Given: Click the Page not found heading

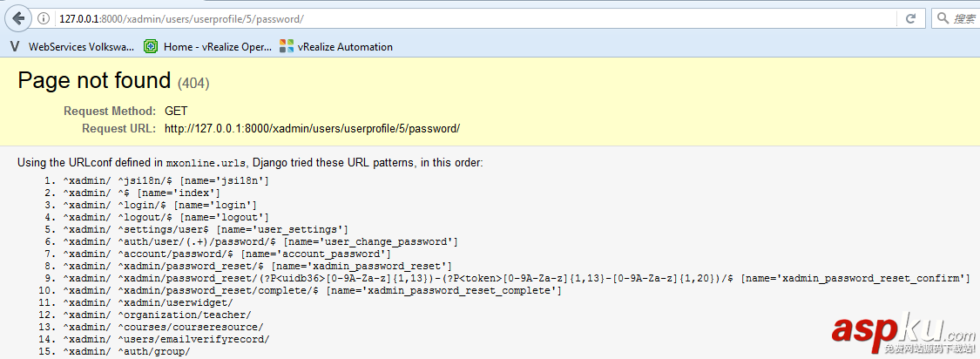Looking at the screenshot, I should [94, 81].
